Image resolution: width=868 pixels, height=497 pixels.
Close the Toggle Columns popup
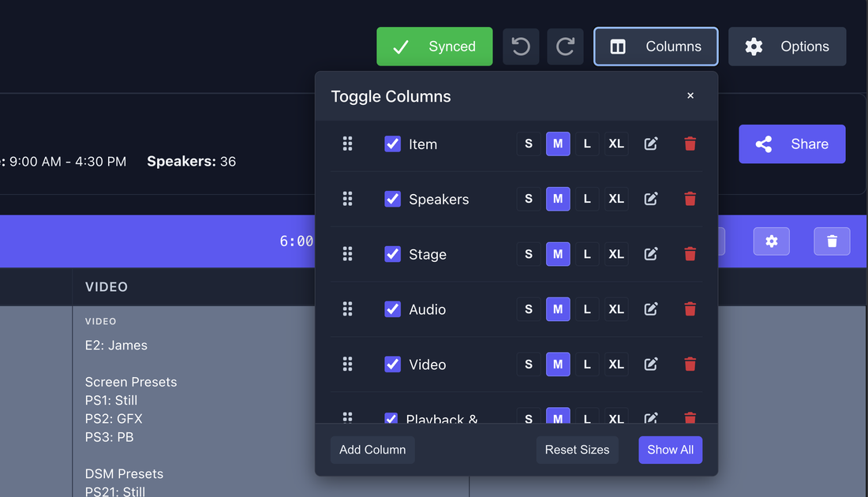pyautogui.click(x=690, y=95)
